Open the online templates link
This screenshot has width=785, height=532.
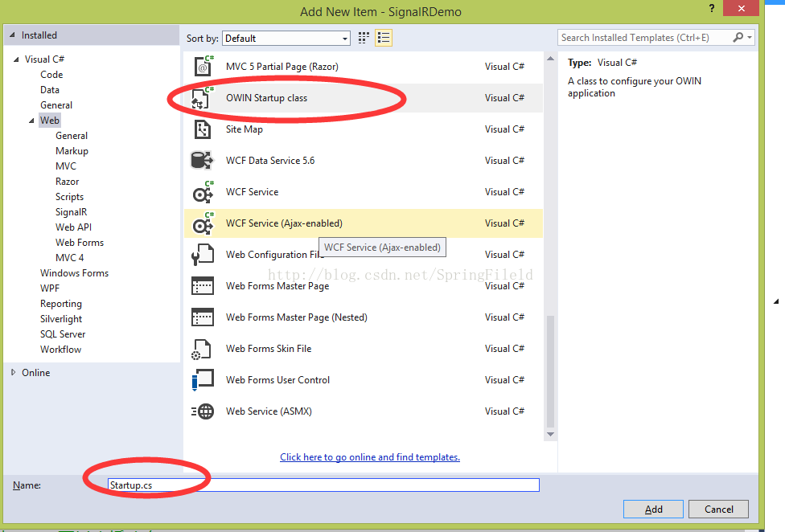[370, 457]
